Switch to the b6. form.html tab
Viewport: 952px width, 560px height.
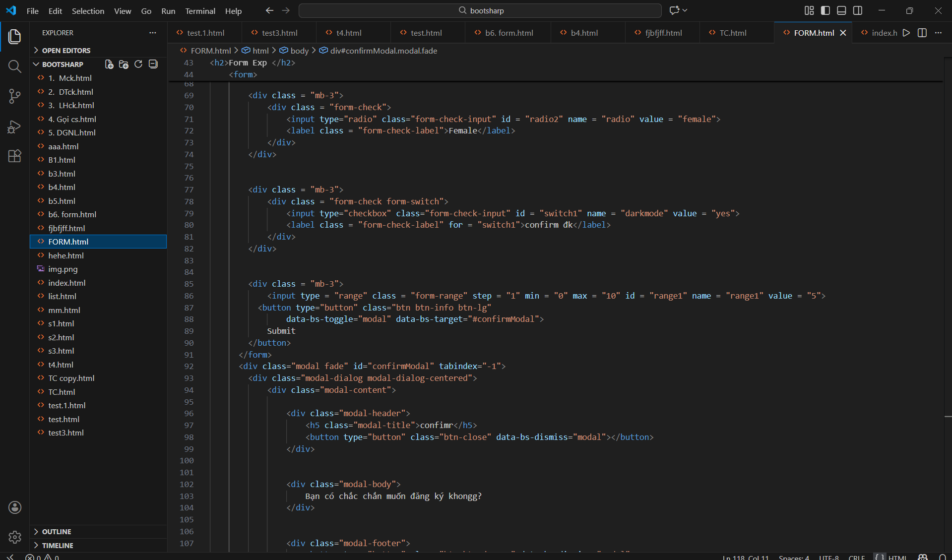point(508,33)
